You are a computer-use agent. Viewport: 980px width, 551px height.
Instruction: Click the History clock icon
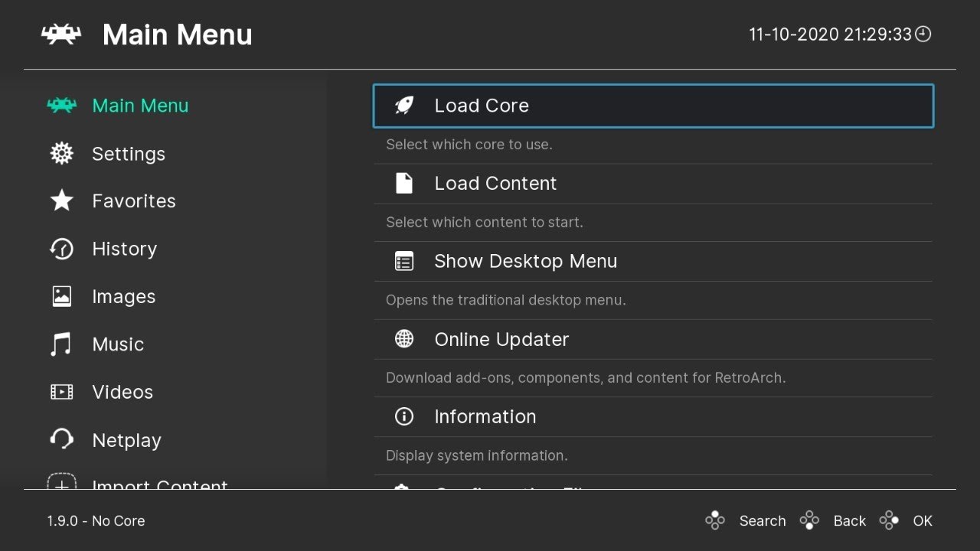[61, 249]
